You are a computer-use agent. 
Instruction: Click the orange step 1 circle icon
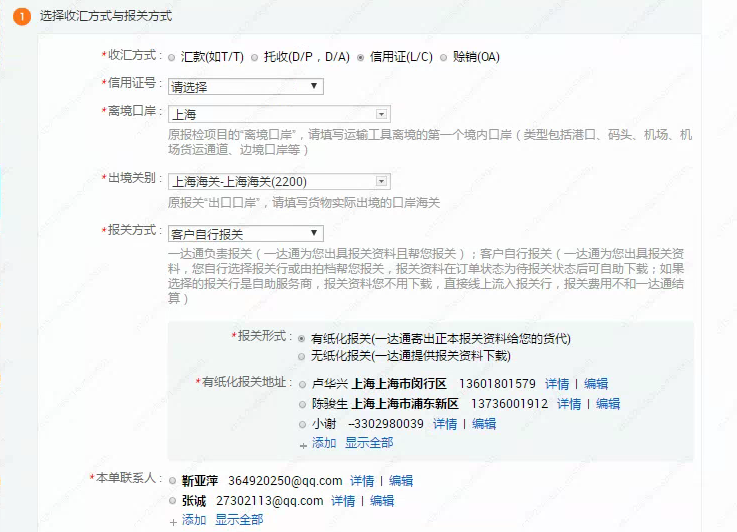pyautogui.click(x=20, y=17)
